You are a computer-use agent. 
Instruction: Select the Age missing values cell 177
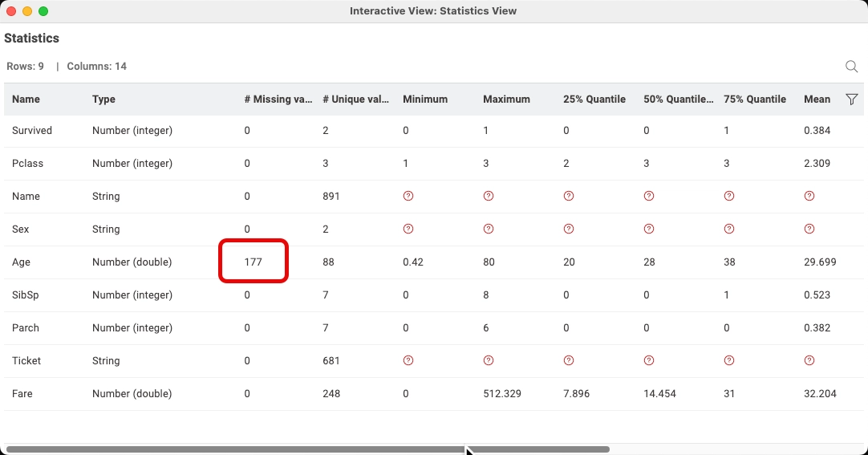point(254,262)
